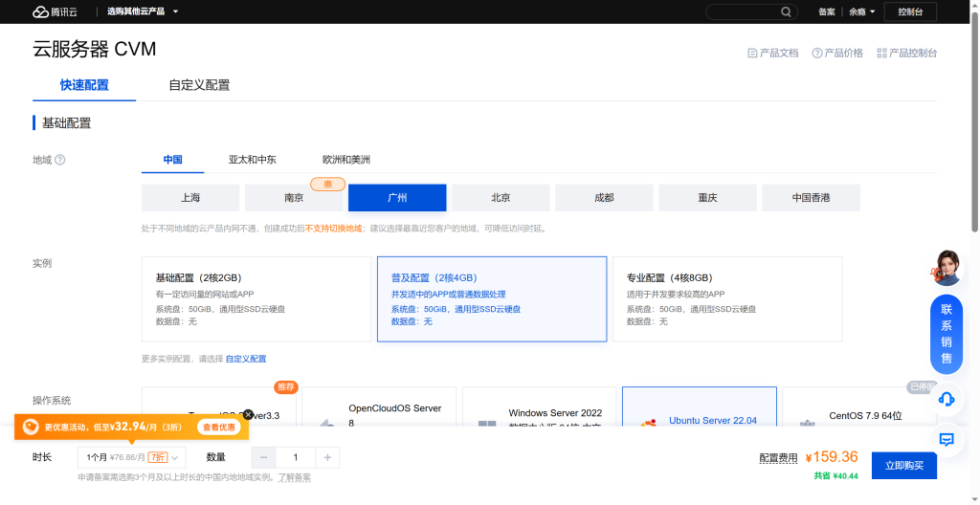Click the 控制台 button in header

tap(910, 11)
